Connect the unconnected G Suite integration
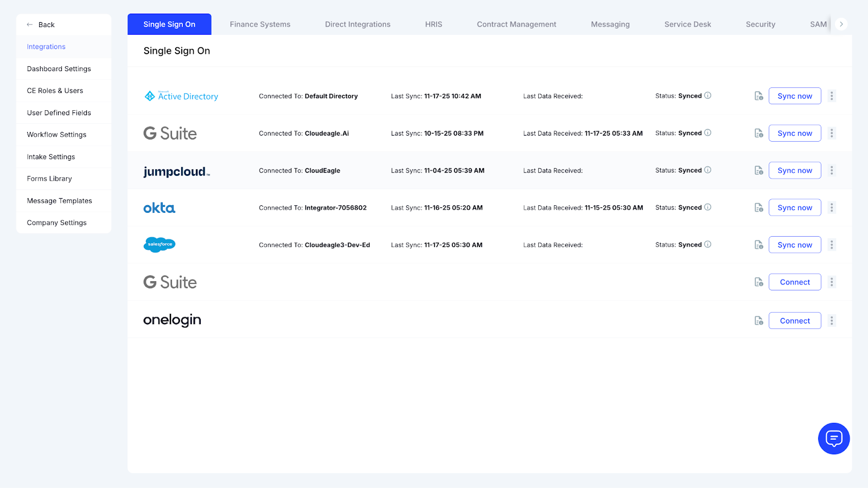Screen dimensions: 868x488 point(795,282)
